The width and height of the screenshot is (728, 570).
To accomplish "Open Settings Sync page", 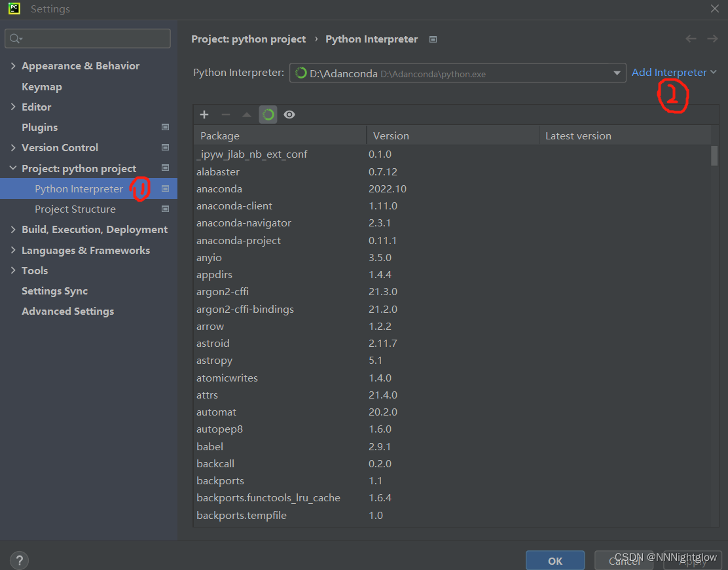I will coord(55,291).
